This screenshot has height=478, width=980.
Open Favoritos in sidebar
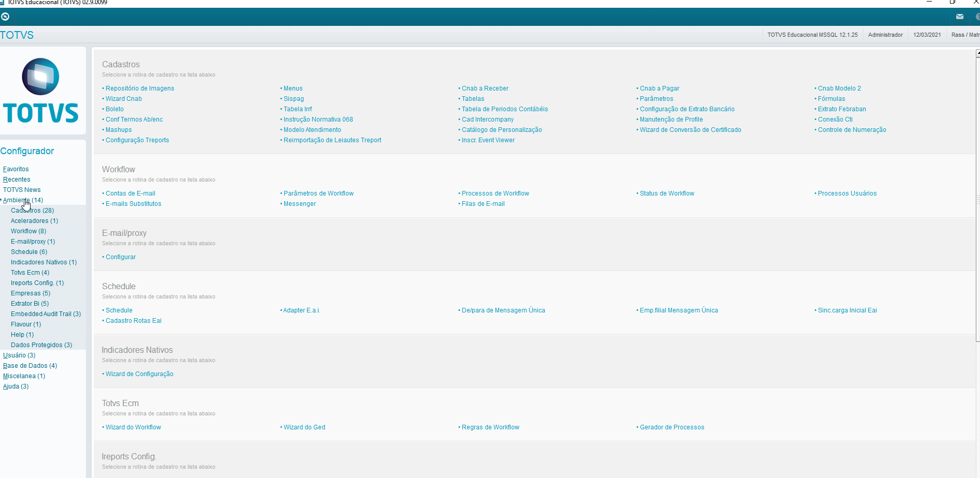coord(16,169)
